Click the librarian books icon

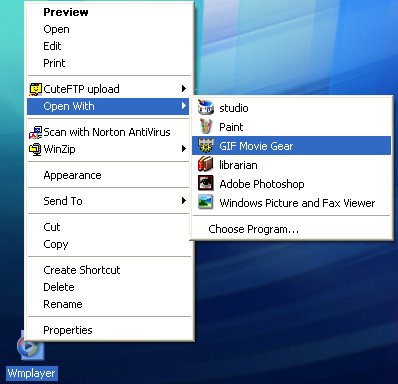pos(205,165)
